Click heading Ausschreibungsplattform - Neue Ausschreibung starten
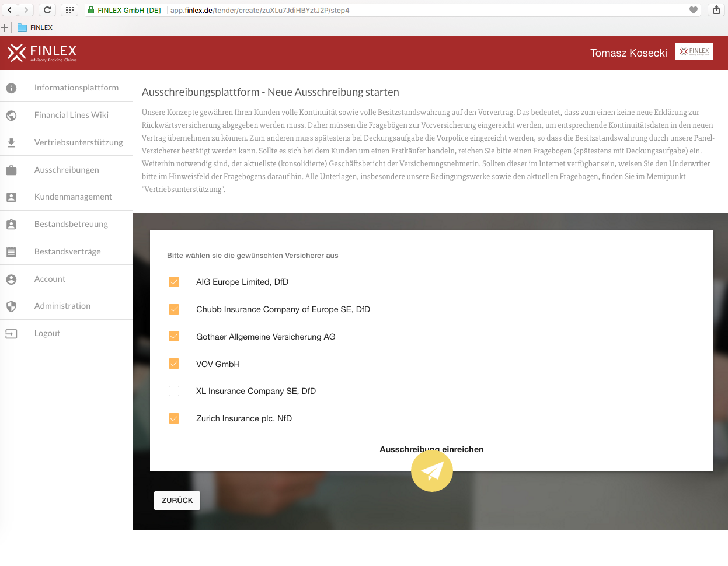728x566 pixels. pos(270,92)
